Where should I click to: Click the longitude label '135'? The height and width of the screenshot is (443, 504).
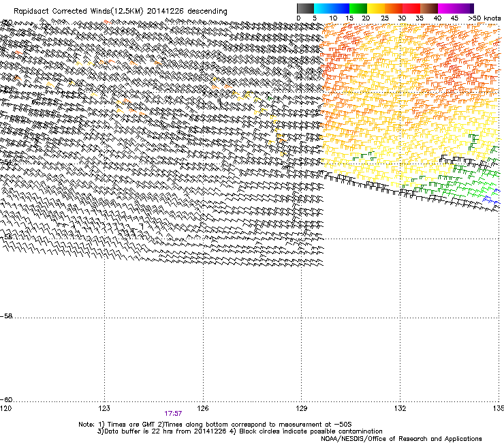coord(499,408)
